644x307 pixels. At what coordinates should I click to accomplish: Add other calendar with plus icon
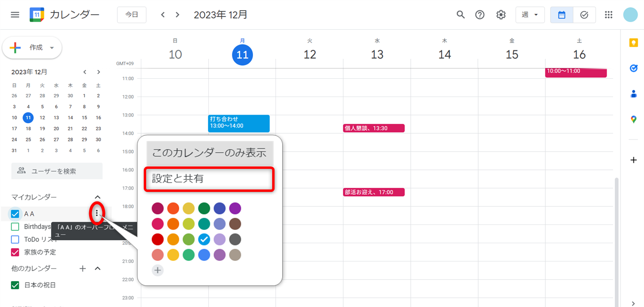tap(82, 269)
